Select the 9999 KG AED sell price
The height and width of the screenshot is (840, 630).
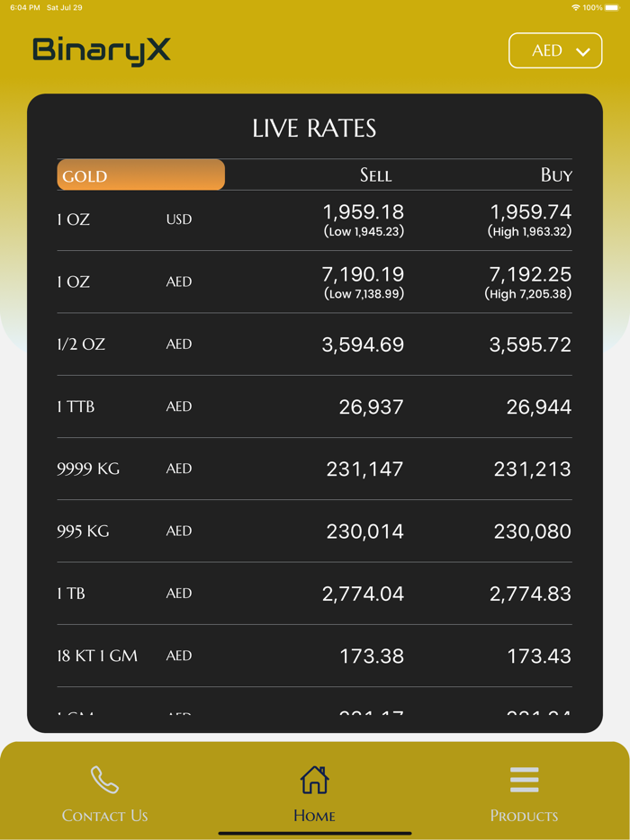366,469
